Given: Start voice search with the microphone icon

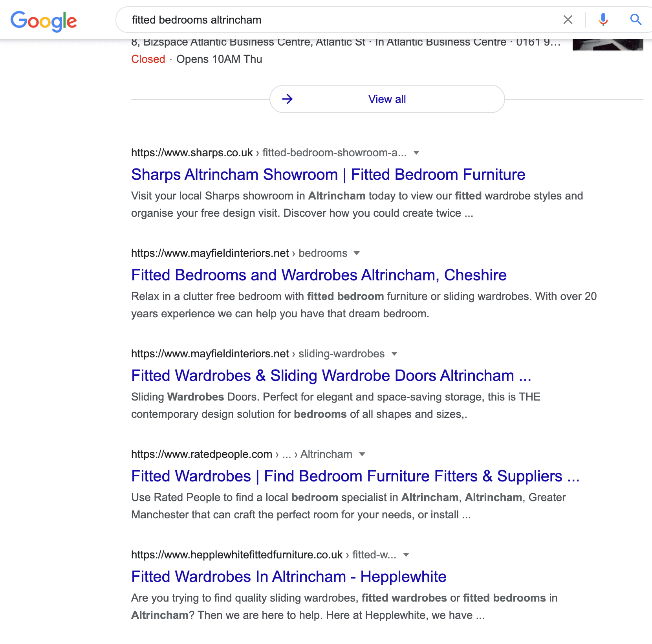Looking at the screenshot, I should point(603,20).
